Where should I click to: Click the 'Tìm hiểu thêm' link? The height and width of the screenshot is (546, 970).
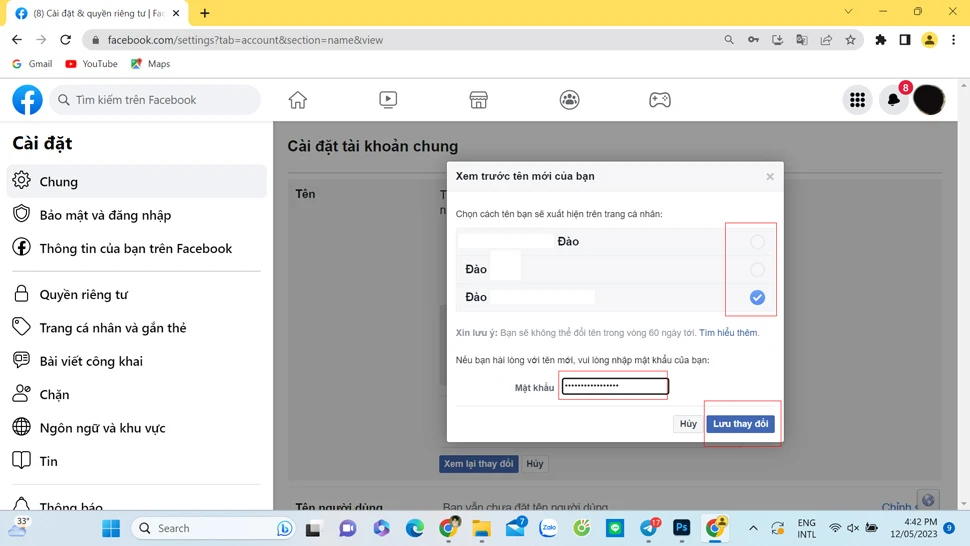[728, 333]
